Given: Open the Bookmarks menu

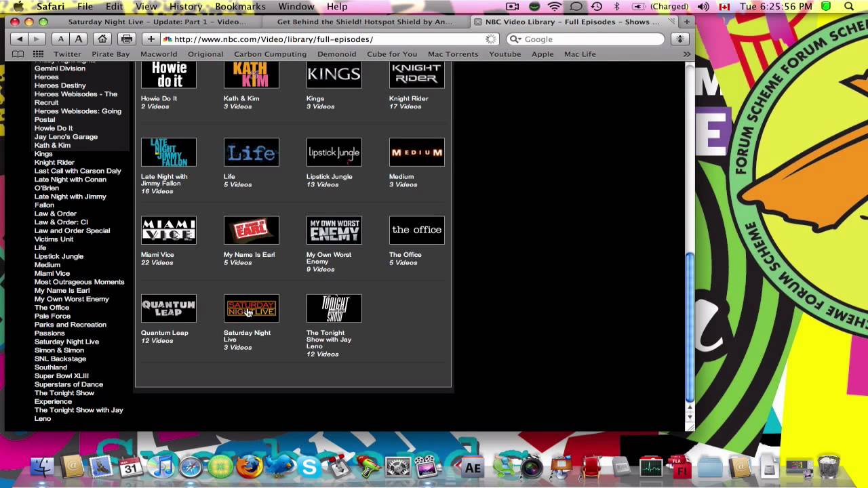Looking at the screenshot, I should tap(240, 7).
